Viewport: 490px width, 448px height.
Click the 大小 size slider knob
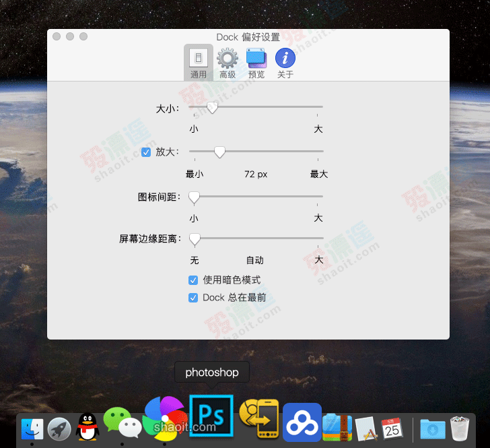click(x=212, y=108)
